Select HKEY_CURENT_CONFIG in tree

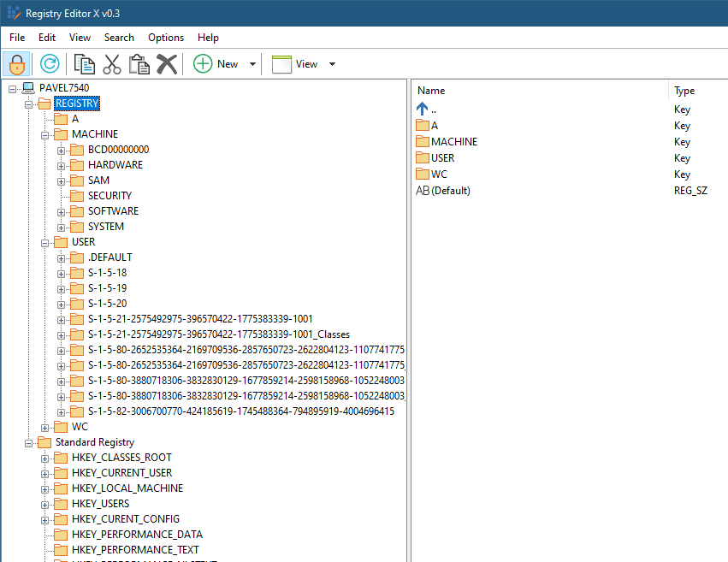coord(126,519)
